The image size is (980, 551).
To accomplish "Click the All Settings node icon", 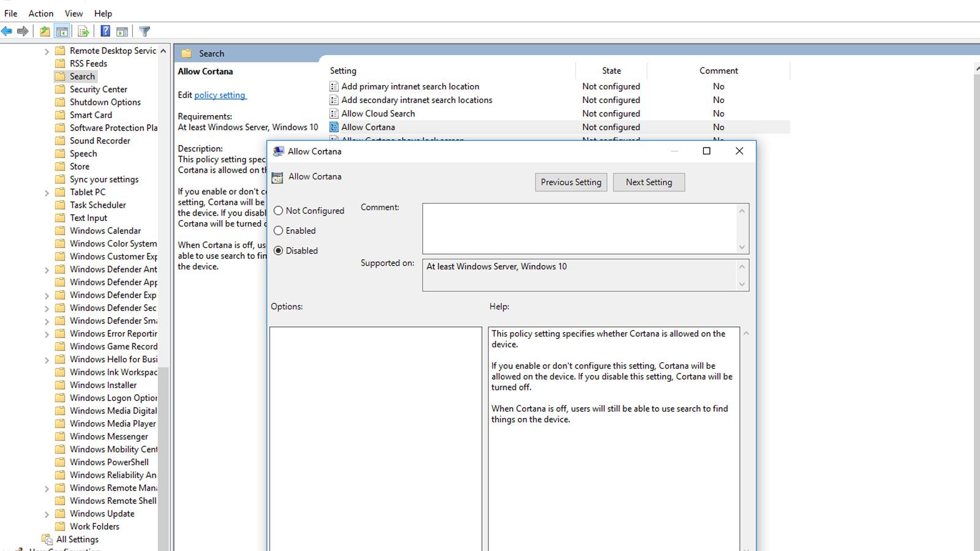I will 47,539.
